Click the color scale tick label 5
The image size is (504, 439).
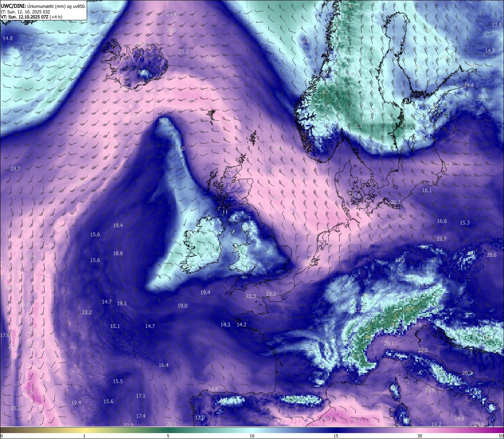168,436
